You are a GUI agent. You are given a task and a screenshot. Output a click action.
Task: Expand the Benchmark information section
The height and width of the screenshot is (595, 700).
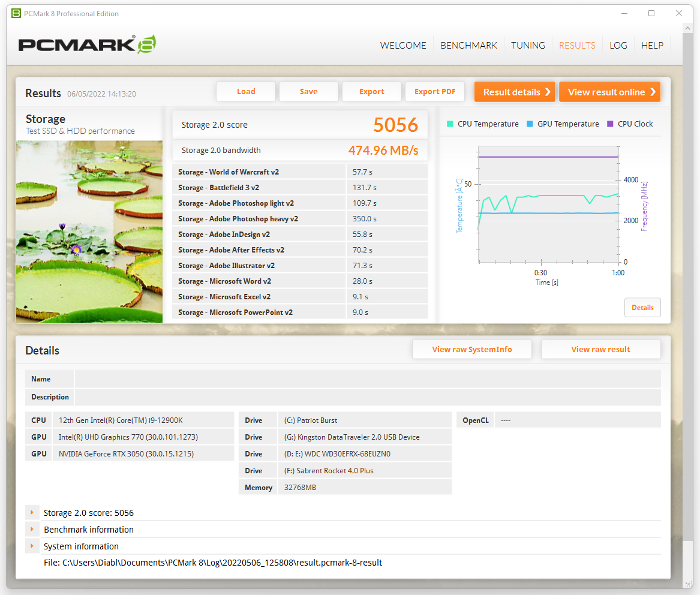[32, 530]
